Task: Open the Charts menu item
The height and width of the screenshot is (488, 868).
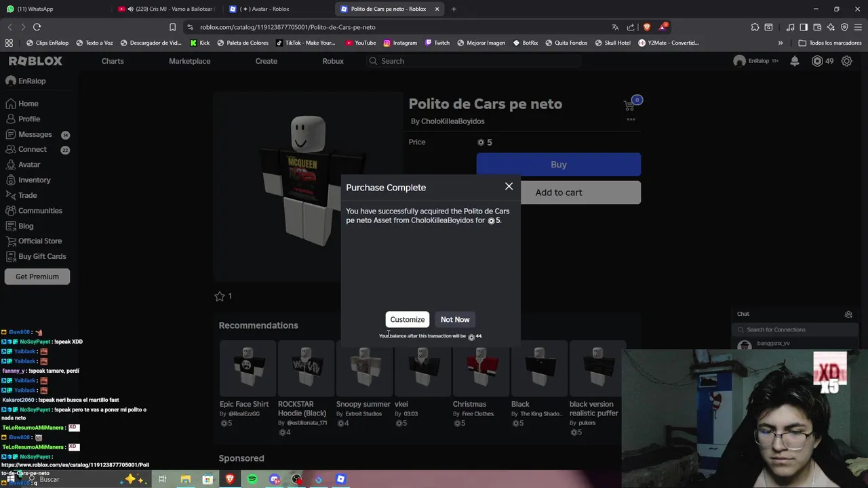Action: pyautogui.click(x=113, y=61)
